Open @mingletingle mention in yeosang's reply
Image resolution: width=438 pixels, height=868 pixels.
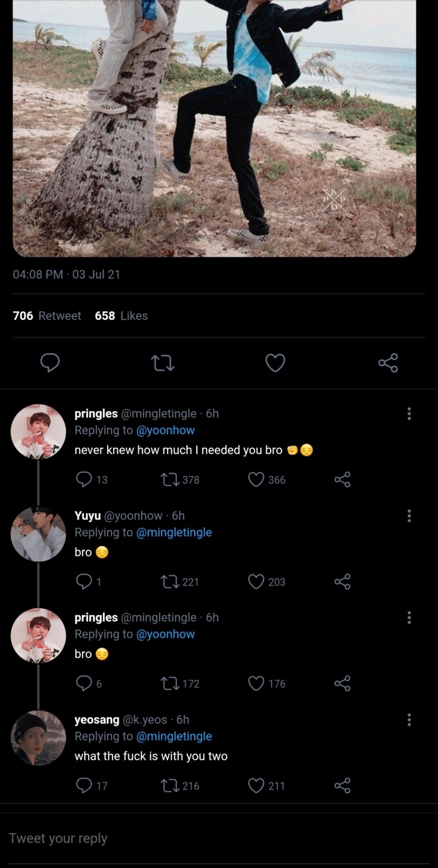point(174,736)
